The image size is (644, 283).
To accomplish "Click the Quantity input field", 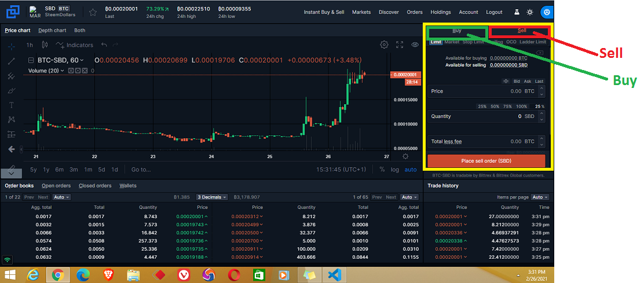I will (x=486, y=116).
